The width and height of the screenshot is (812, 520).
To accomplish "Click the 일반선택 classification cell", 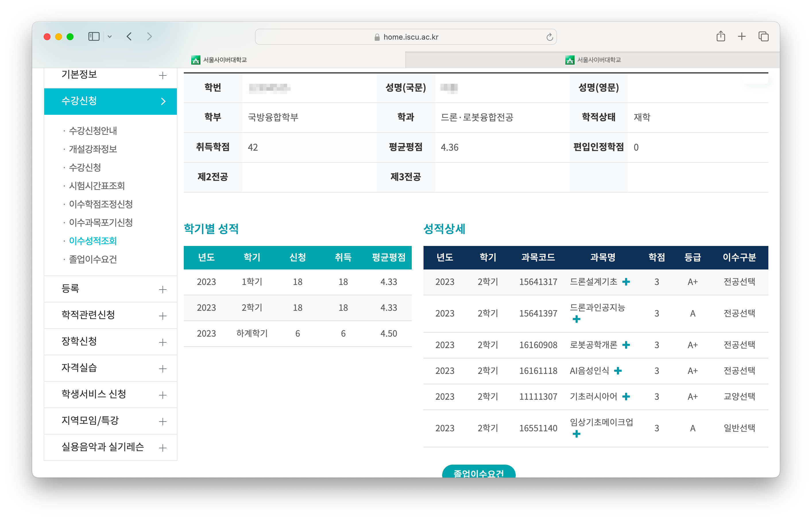I will [x=739, y=428].
